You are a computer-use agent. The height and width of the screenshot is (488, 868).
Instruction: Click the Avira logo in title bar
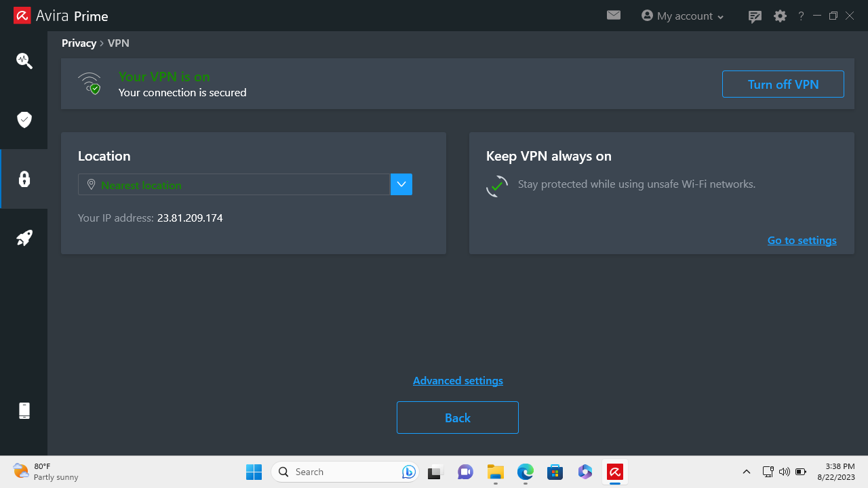22,16
